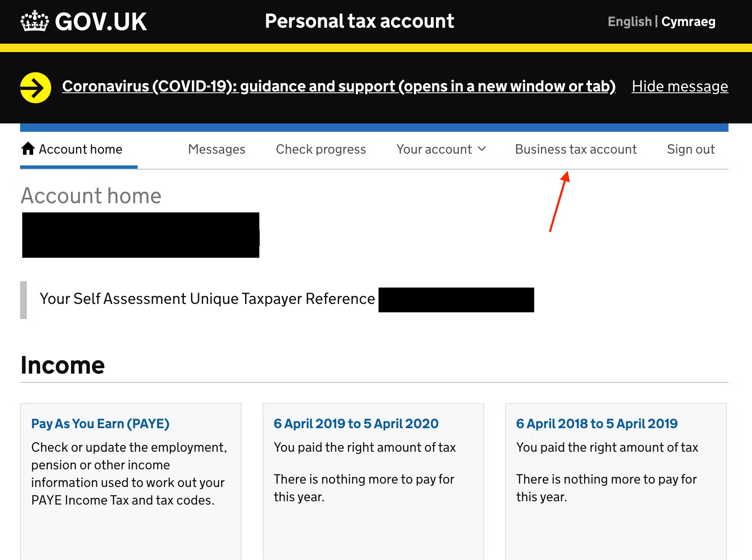Expand the chevron next to Your account
752x560 pixels.
pos(482,149)
